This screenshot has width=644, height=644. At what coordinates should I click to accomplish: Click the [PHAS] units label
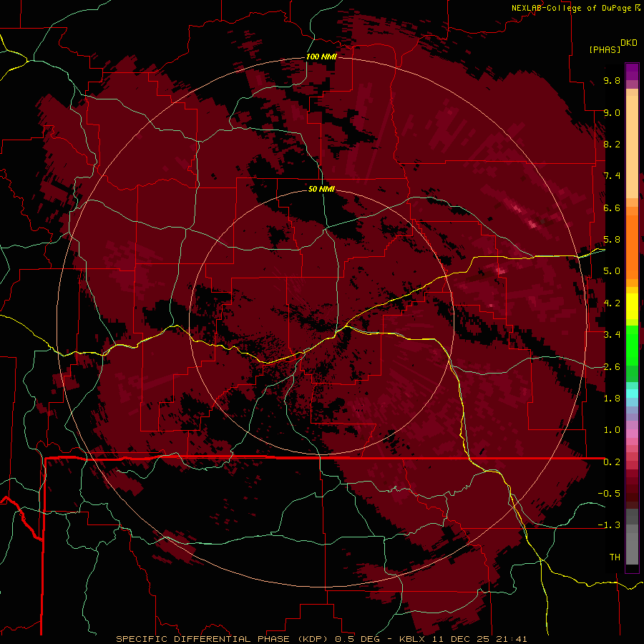click(x=605, y=49)
